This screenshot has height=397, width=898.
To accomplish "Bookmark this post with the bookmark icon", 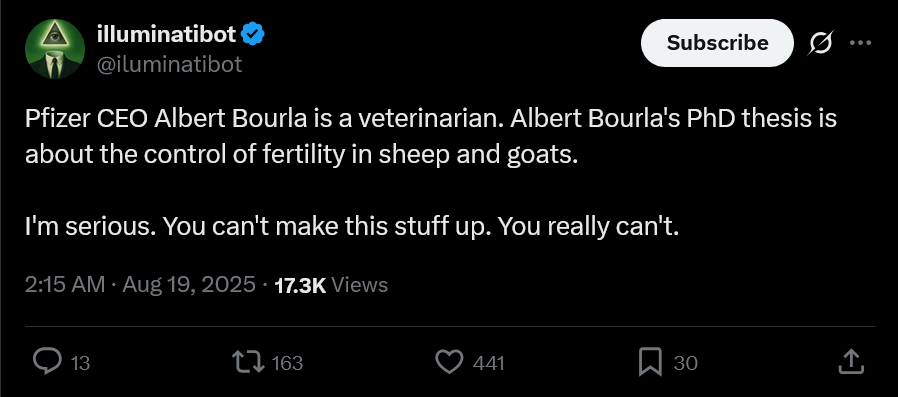I will (650, 362).
